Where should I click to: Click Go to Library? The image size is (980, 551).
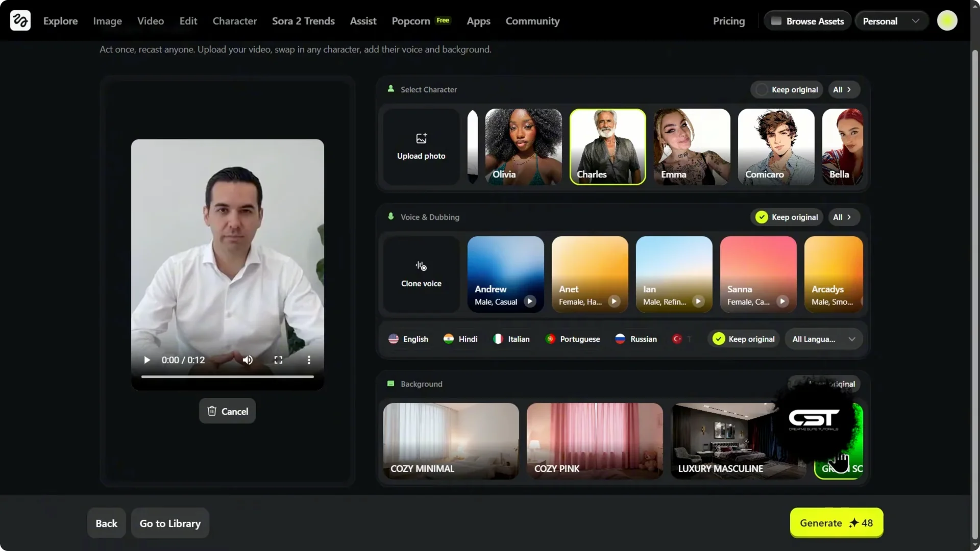169,523
